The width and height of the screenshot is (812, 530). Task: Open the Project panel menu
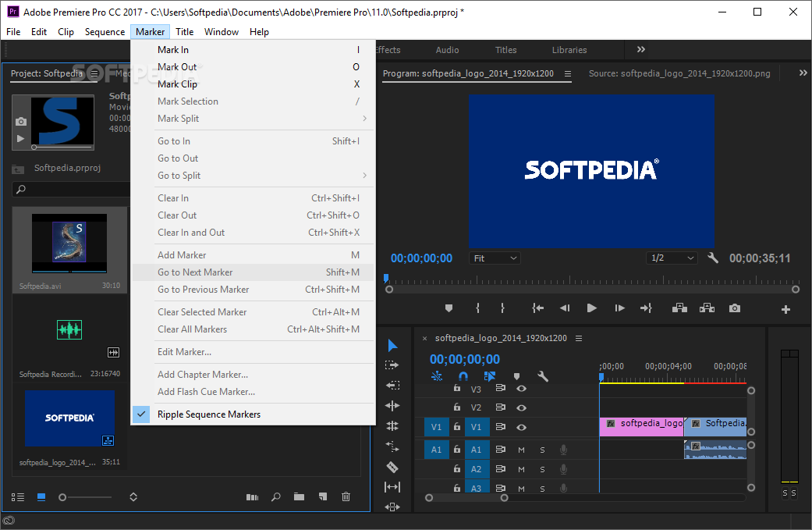[x=94, y=73]
